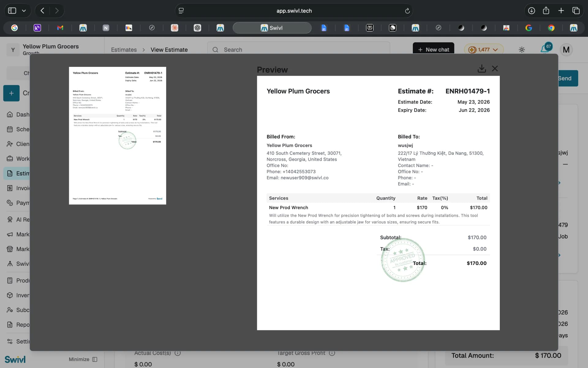588x368 pixels.
Task: Open the Safari sidebar toggle
Action: pos(12,11)
